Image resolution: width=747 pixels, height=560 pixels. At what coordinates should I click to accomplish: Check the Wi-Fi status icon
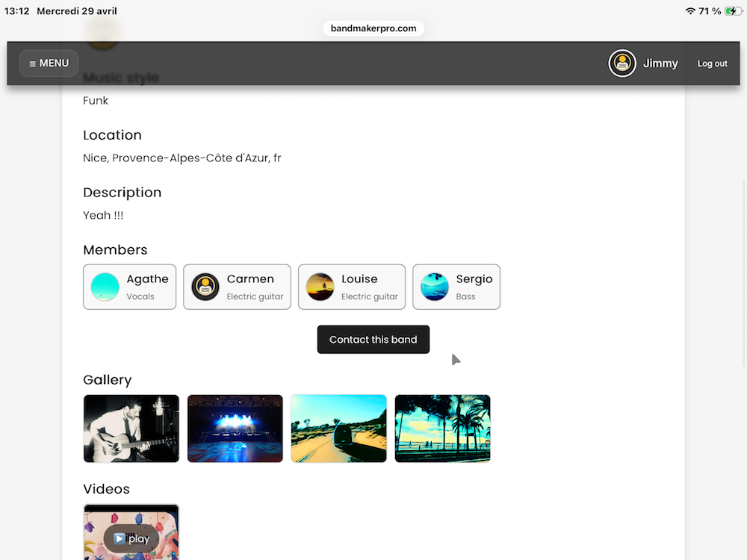(690, 11)
